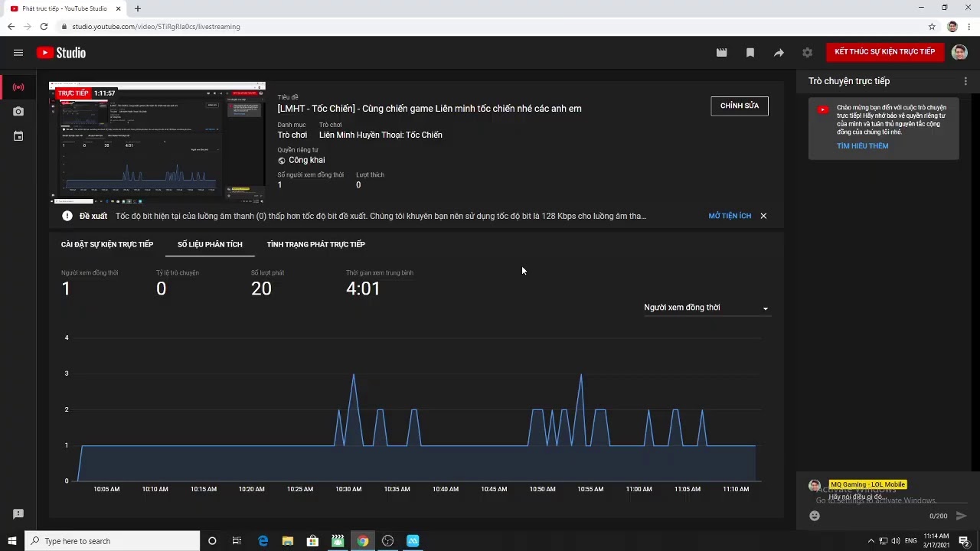Viewport: 980px width, 551px height.
Task: Click the MQ Gaming - LOL Mobile chat name
Action: [867, 484]
